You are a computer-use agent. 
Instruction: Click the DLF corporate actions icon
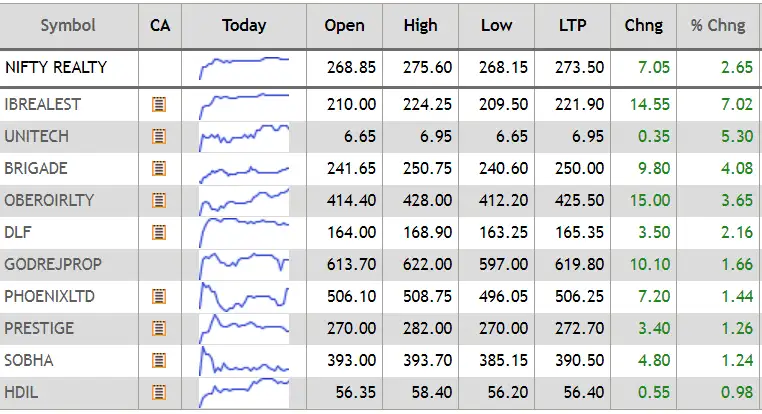click(158, 232)
